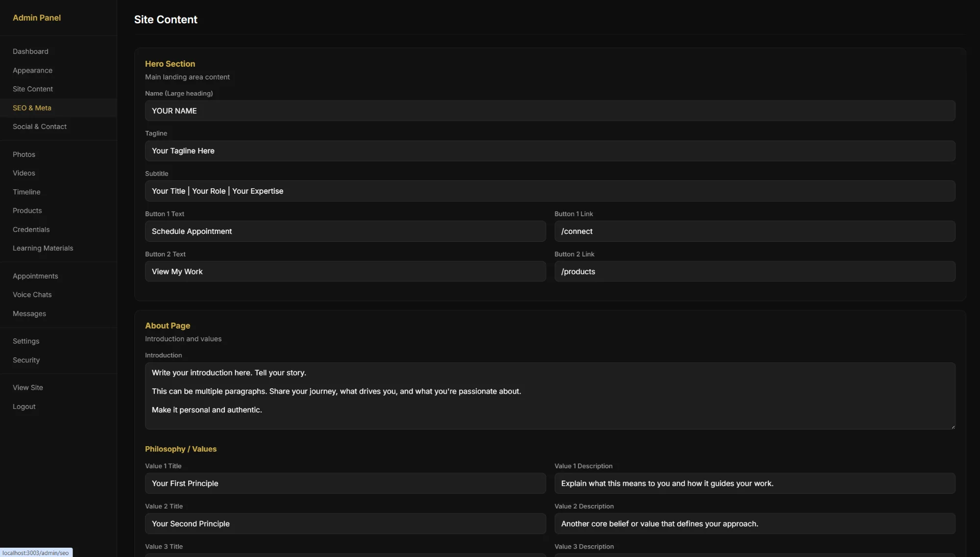The width and height of the screenshot is (980, 557).
Task: Grab the Introduction textarea resize handle
Action: pyautogui.click(x=953, y=427)
